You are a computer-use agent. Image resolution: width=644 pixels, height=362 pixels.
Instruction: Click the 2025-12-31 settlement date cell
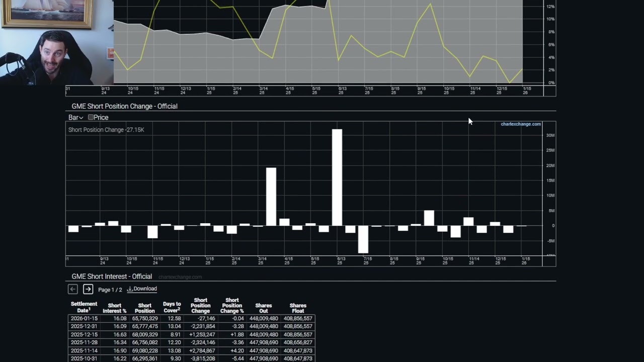click(84, 326)
